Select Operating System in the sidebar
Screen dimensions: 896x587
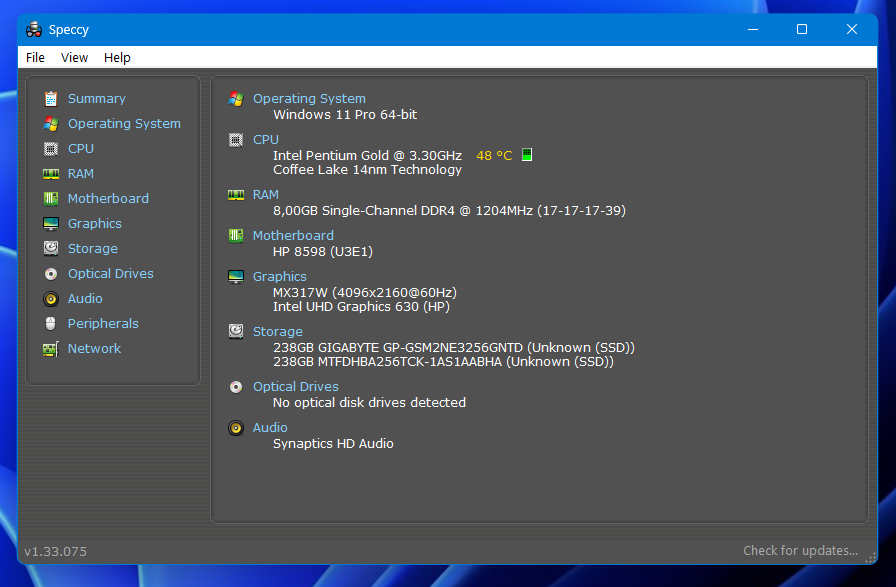(x=124, y=123)
